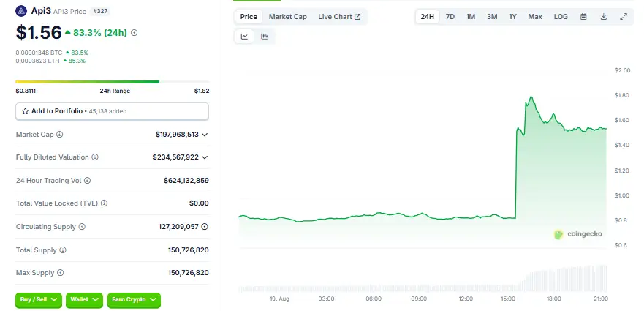Image resolution: width=644 pixels, height=311 pixels.
Task: Toggle LOG scale on chart
Action: [x=561, y=17]
